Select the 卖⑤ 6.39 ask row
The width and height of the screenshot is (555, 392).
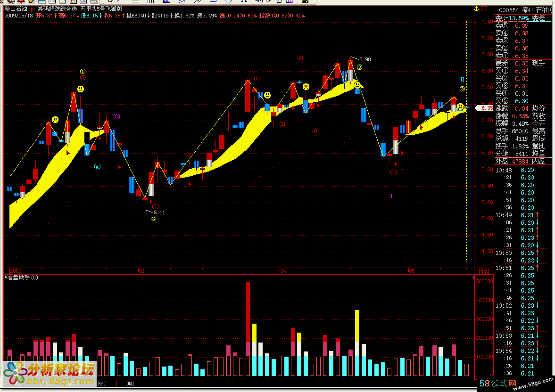(x=523, y=25)
